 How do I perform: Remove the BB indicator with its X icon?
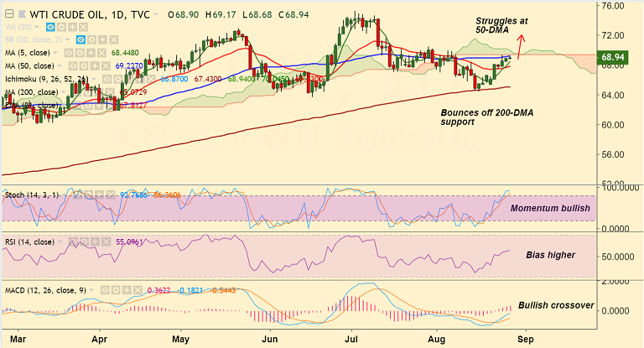(114, 40)
